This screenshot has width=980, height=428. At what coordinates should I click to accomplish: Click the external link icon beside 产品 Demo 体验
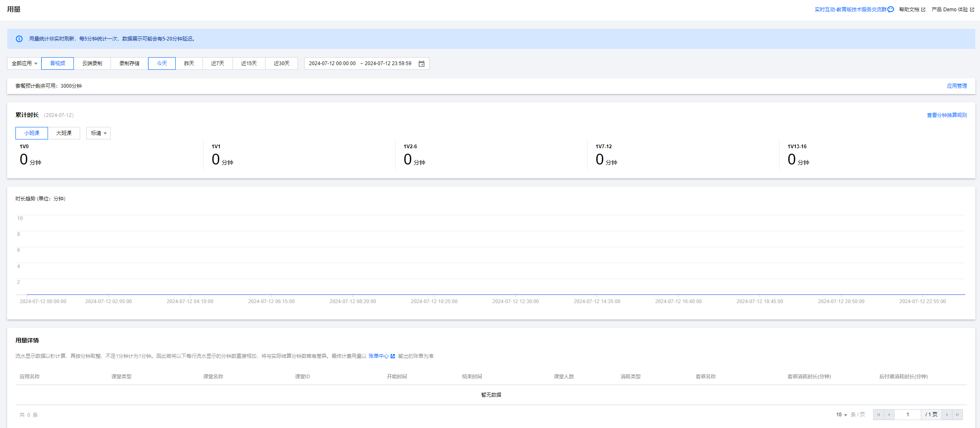click(972, 10)
